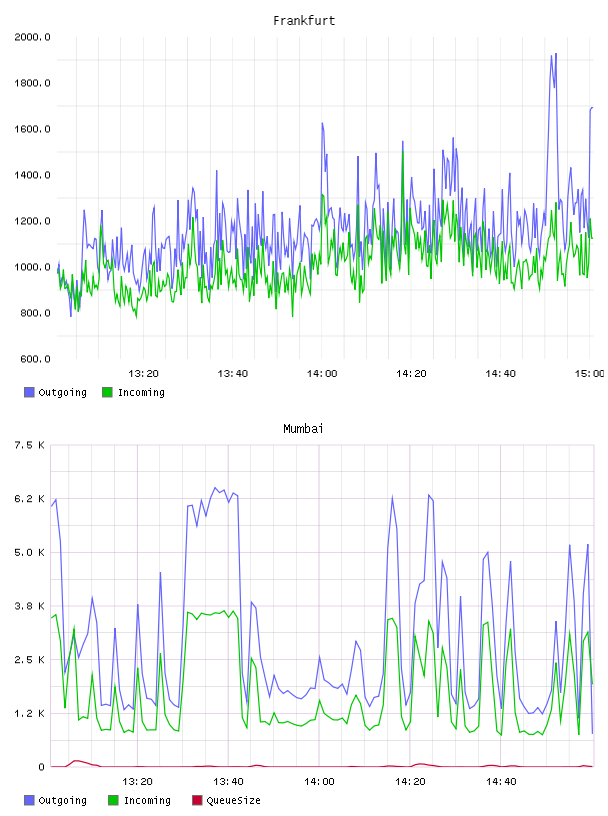This screenshot has height=816, width=608.
Task: Click the 1000.0 y-axis label on Frankfurt chart
Action: point(32,267)
